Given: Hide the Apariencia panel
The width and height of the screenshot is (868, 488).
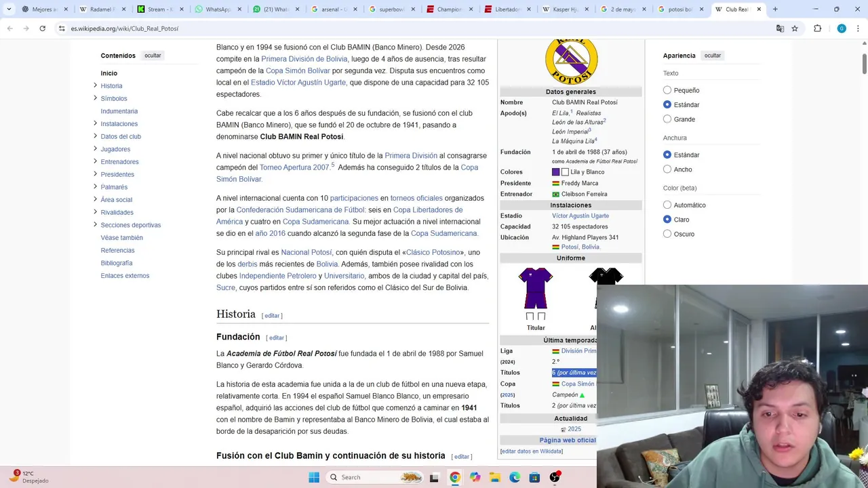Looking at the screenshot, I should point(712,56).
